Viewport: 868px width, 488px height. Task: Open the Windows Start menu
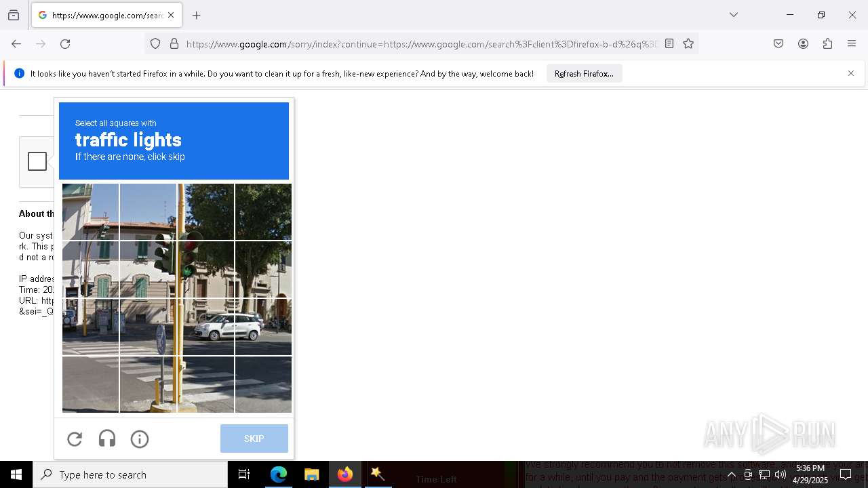tap(16, 474)
